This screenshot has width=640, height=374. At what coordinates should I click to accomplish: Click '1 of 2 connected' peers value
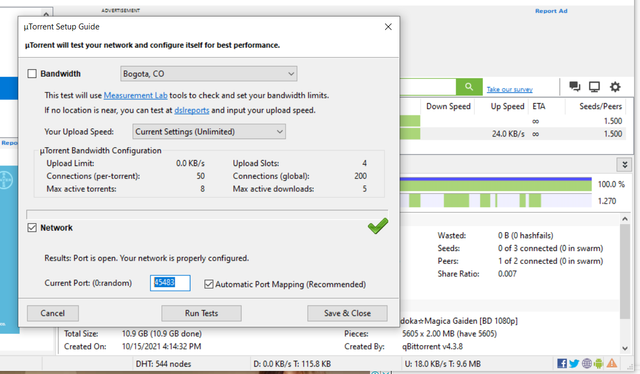550,261
